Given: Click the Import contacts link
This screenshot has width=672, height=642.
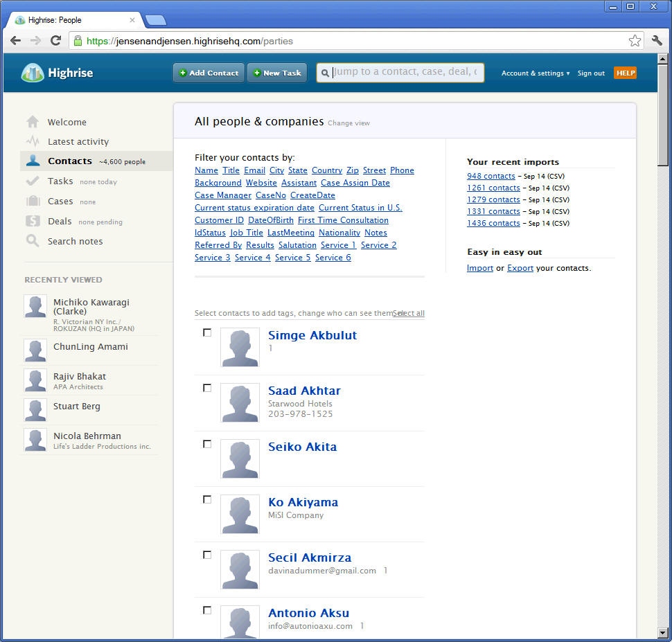Looking at the screenshot, I should (x=479, y=268).
